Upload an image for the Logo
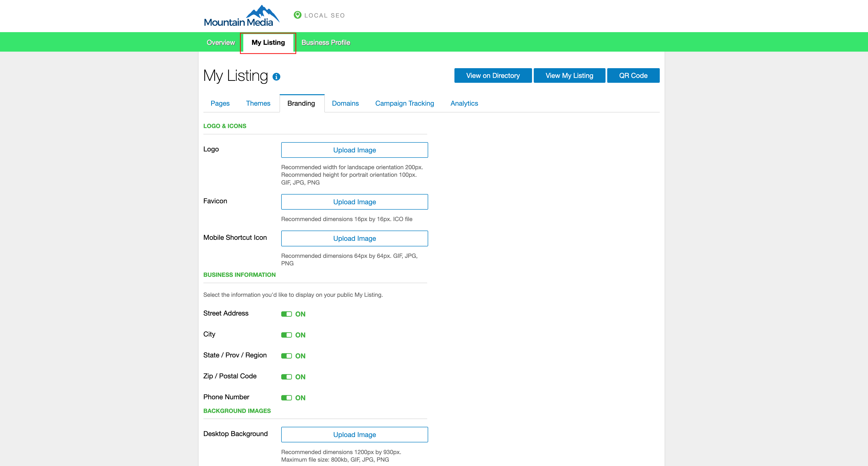Screen dimensions: 868x466 (x=354, y=150)
